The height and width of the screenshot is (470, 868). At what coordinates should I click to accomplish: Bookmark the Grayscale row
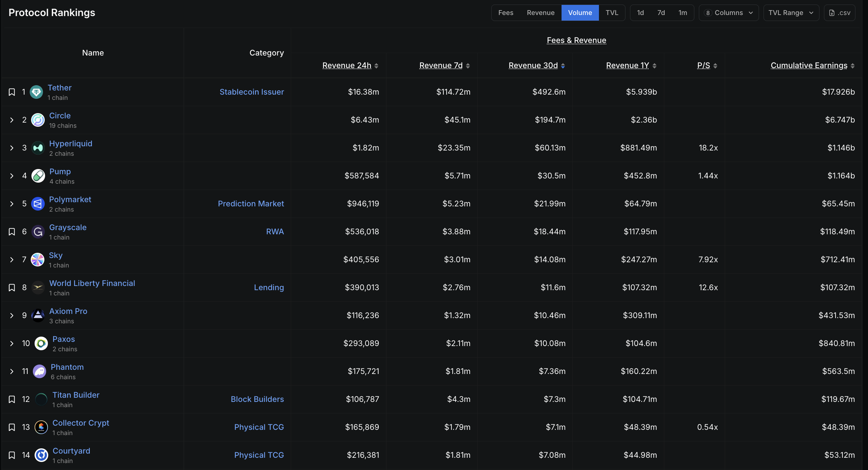(x=12, y=232)
